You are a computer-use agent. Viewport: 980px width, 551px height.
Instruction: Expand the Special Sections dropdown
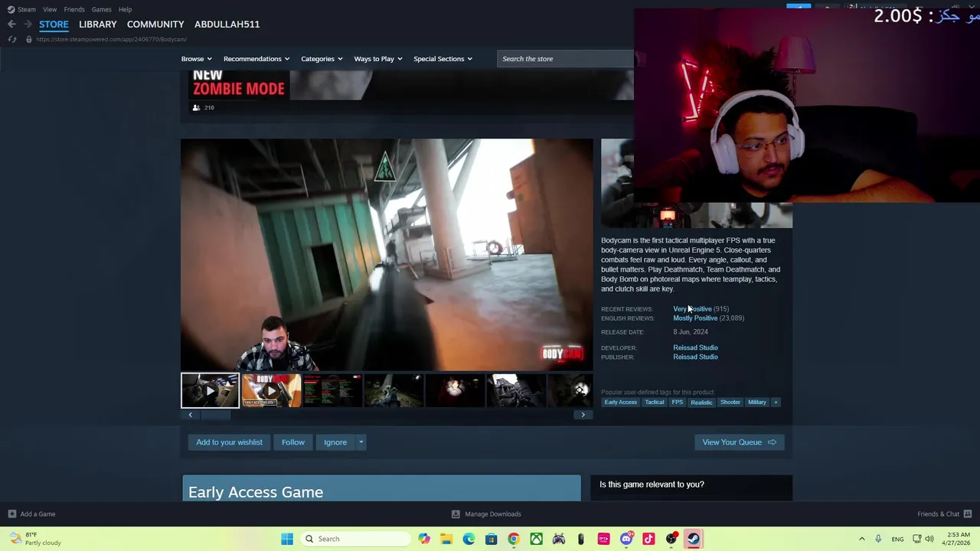[443, 59]
